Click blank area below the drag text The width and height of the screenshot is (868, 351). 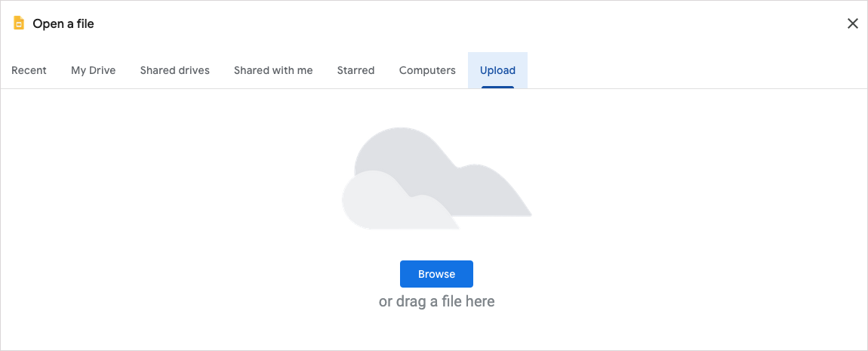[x=437, y=331]
